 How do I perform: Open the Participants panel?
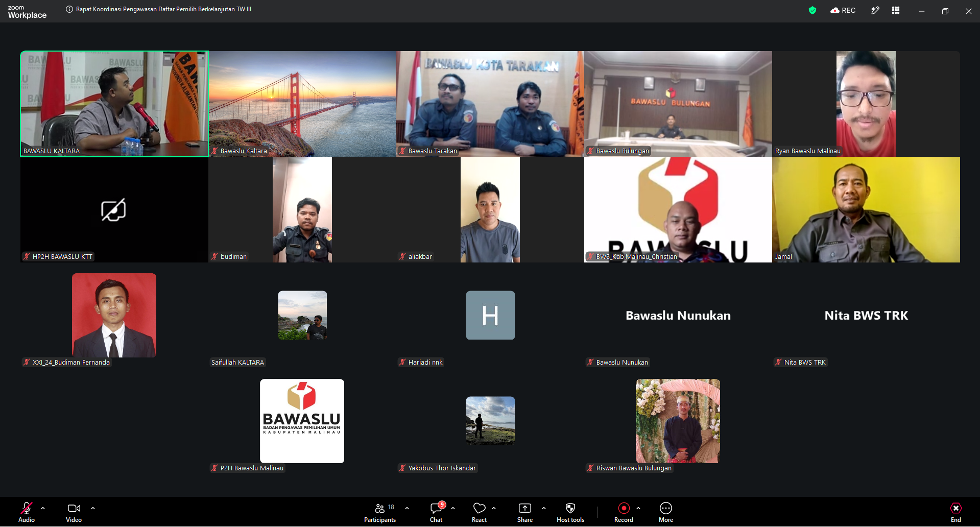pyautogui.click(x=380, y=513)
